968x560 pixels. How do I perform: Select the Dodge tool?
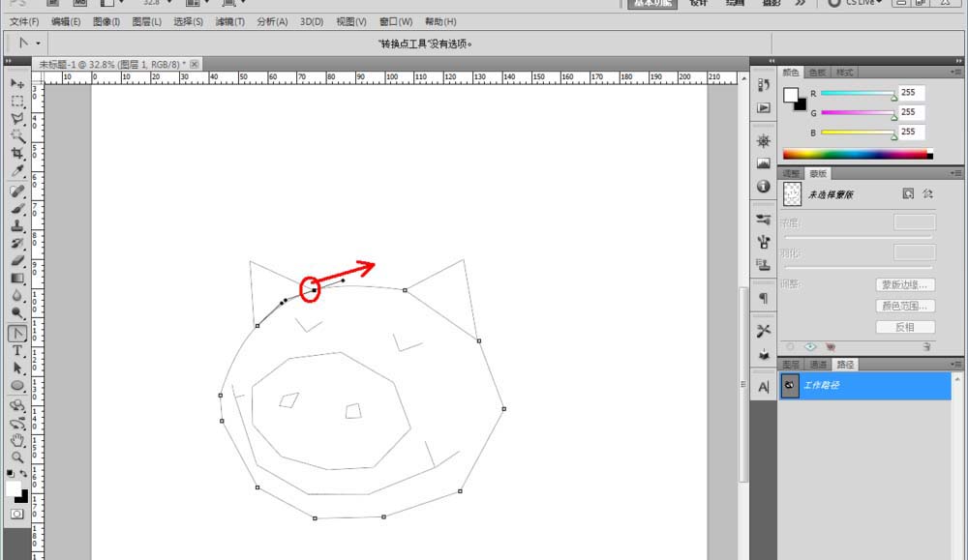point(17,312)
